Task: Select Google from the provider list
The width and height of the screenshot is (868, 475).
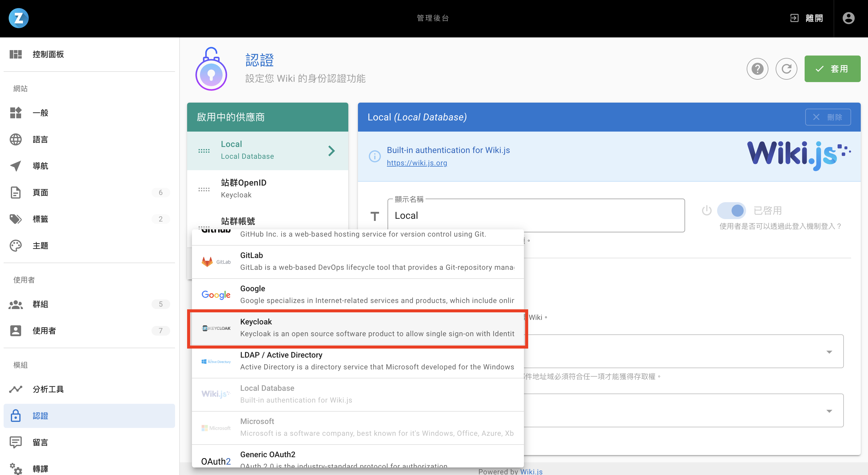Action: (358, 295)
